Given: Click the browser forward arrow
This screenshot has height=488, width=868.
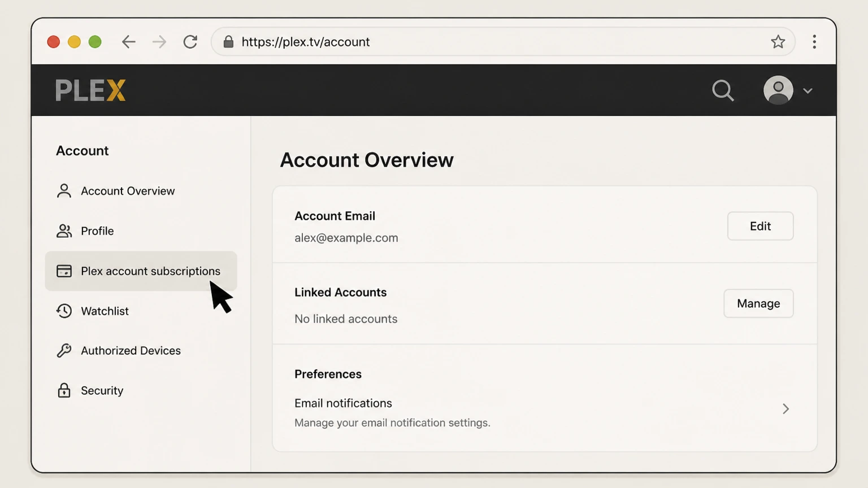Looking at the screenshot, I should click(x=159, y=42).
